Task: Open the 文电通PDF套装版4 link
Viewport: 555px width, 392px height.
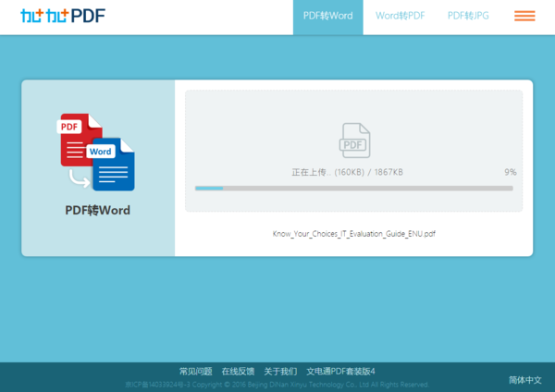Action: pos(340,371)
